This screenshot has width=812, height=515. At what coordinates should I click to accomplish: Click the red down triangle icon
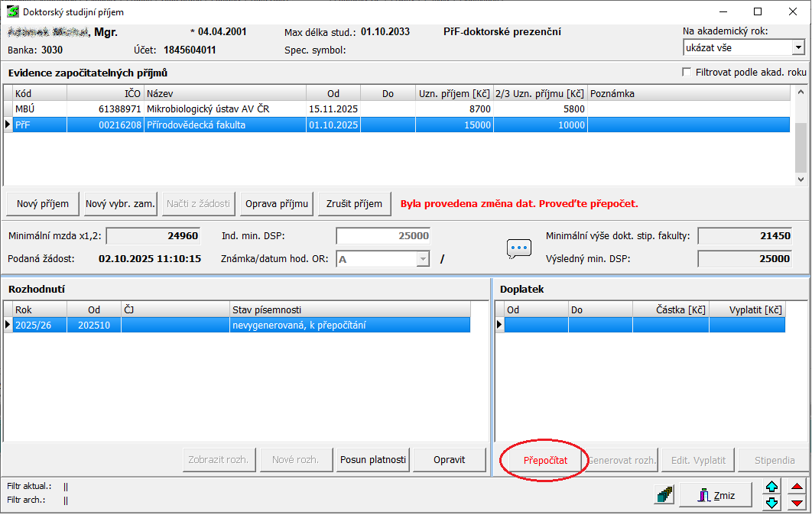click(797, 503)
